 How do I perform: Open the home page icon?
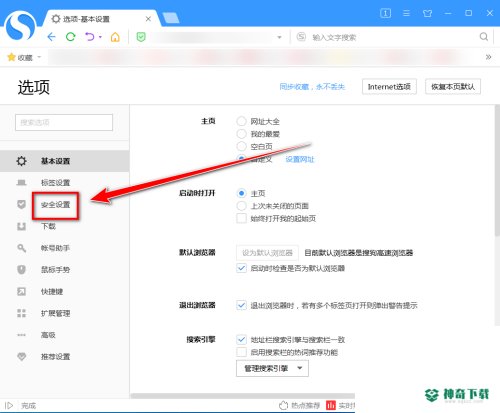point(115,37)
